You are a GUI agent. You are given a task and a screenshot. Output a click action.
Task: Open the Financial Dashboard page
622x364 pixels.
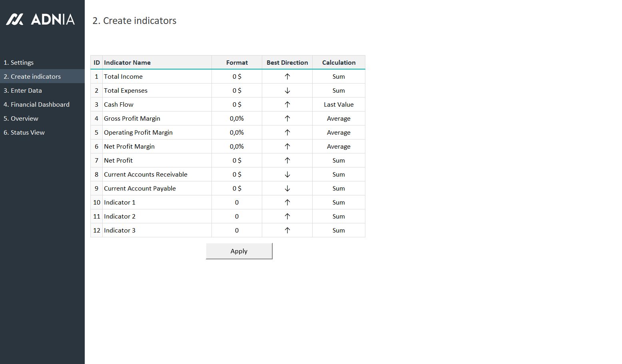pos(36,105)
